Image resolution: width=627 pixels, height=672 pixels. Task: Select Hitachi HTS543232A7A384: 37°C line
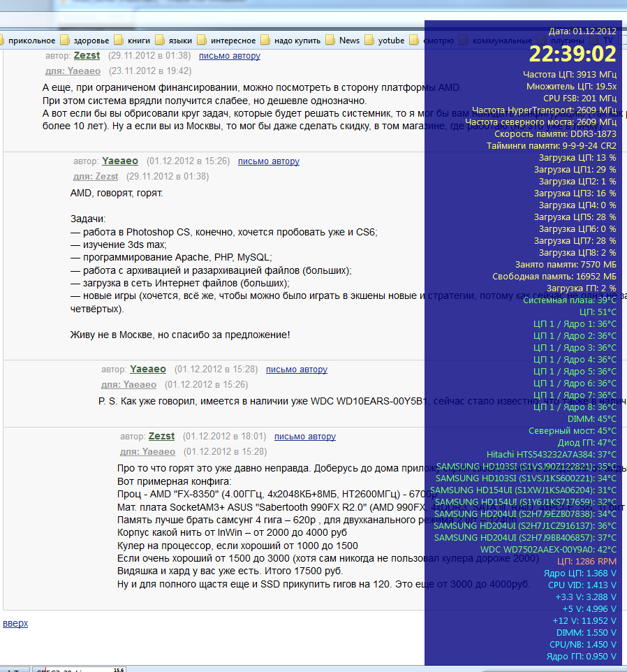coord(552,454)
